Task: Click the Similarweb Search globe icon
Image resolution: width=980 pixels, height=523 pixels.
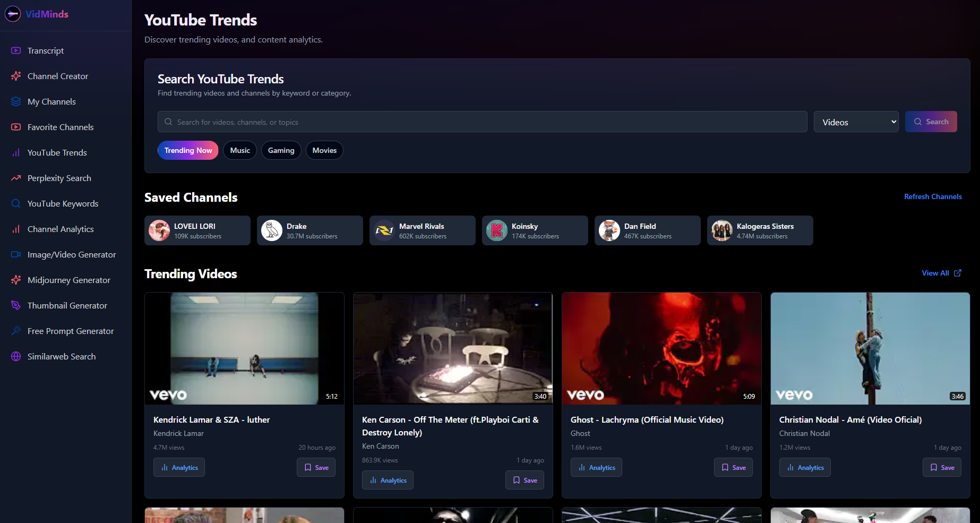Action: click(x=16, y=356)
